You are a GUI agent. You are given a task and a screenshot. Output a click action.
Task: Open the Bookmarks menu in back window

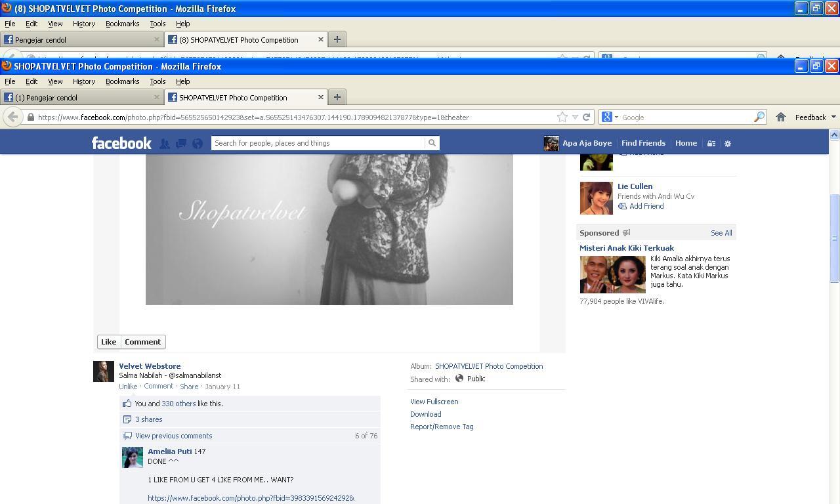(x=122, y=24)
